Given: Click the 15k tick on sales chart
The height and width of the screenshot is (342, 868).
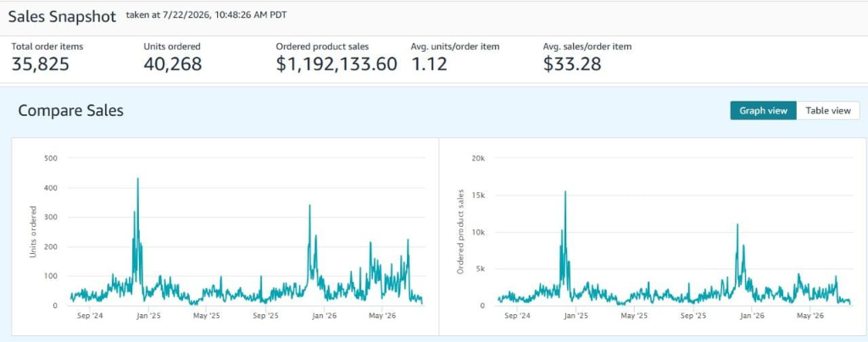Looking at the screenshot, I should click(x=478, y=195).
